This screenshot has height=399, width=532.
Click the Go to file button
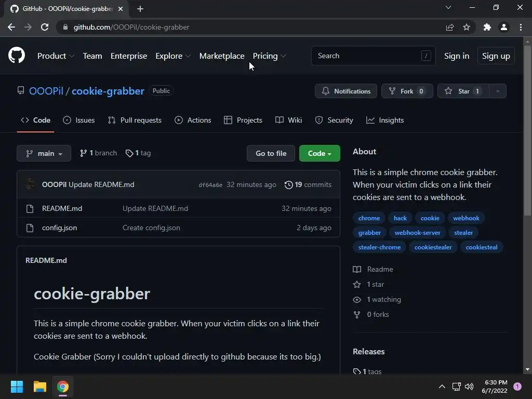[x=271, y=153]
